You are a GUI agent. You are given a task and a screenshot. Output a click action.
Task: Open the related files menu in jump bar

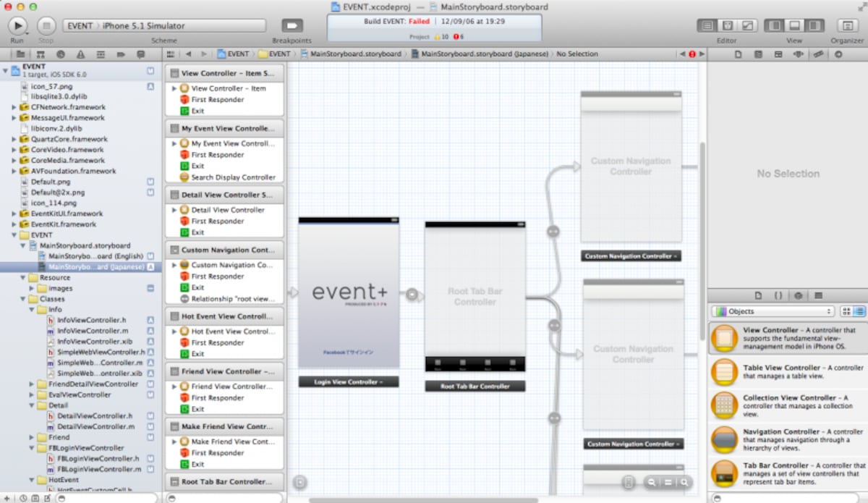click(x=171, y=54)
